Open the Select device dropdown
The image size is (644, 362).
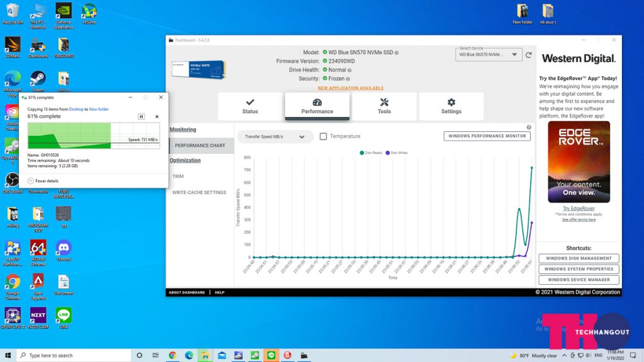[x=488, y=55]
